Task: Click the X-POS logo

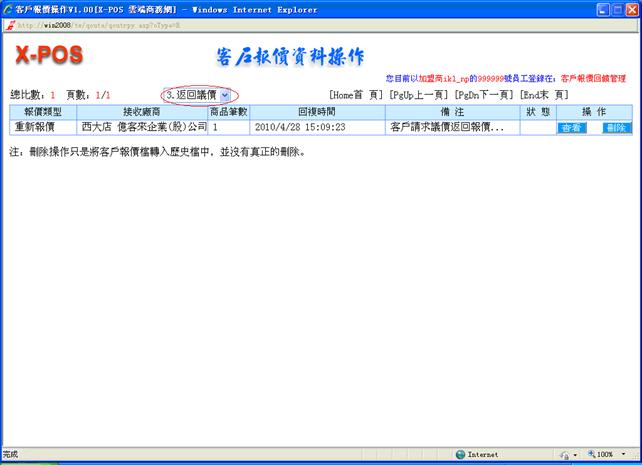Action: pyautogui.click(x=49, y=54)
